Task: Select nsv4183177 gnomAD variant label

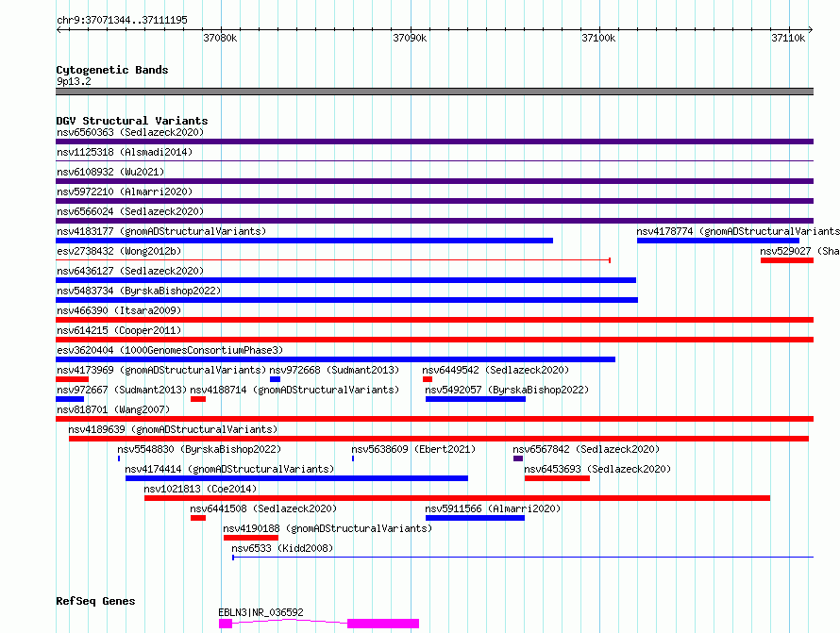Action: click(161, 231)
